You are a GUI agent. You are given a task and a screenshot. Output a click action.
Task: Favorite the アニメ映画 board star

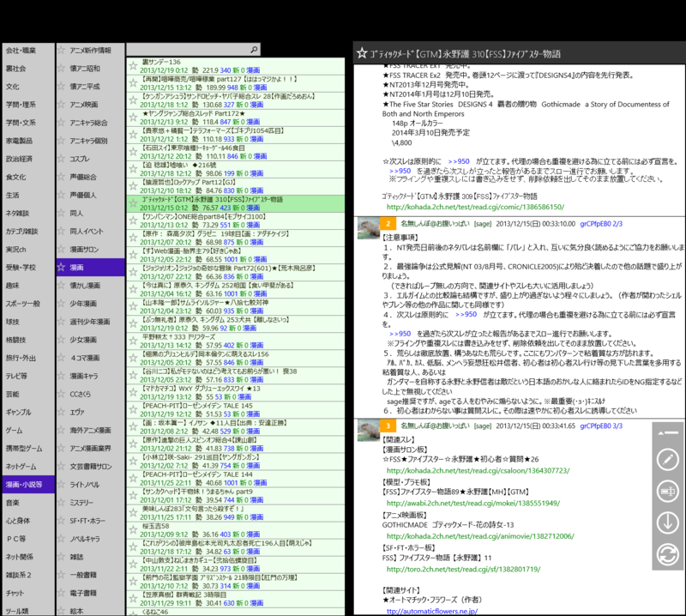pos(61,105)
